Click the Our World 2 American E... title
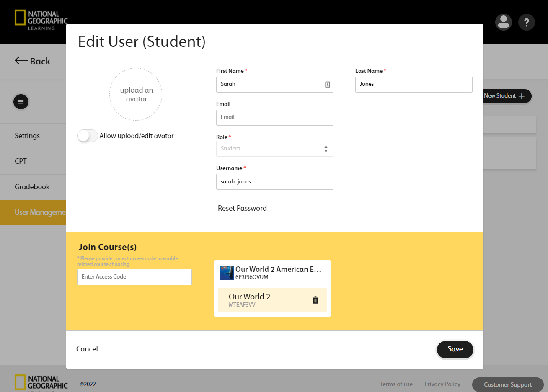This screenshot has height=392, width=548. coord(278,269)
